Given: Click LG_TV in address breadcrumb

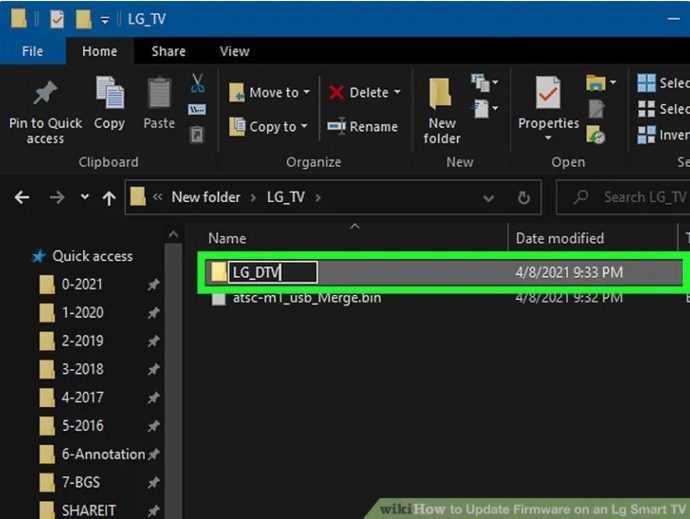Looking at the screenshot, I should tap(286, 197).
